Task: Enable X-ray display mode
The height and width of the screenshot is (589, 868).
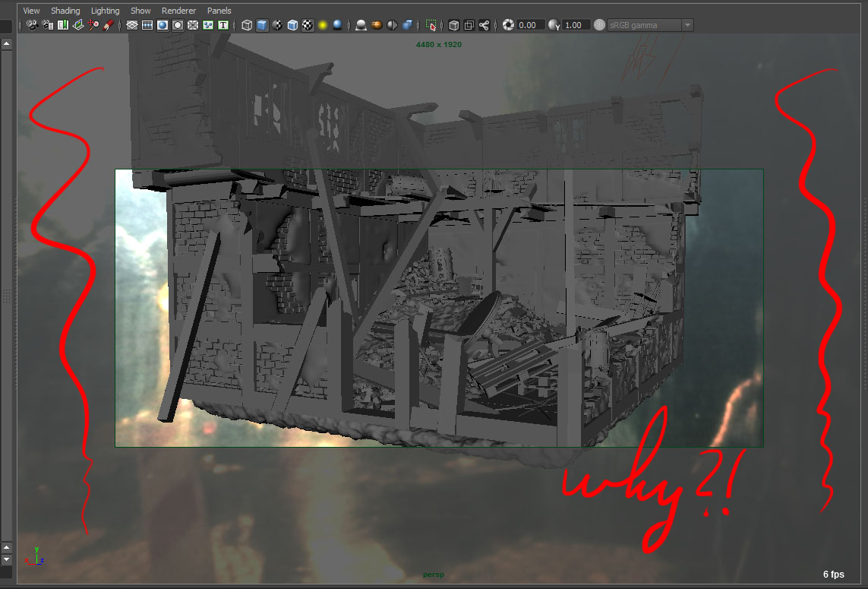Action: 454,25
